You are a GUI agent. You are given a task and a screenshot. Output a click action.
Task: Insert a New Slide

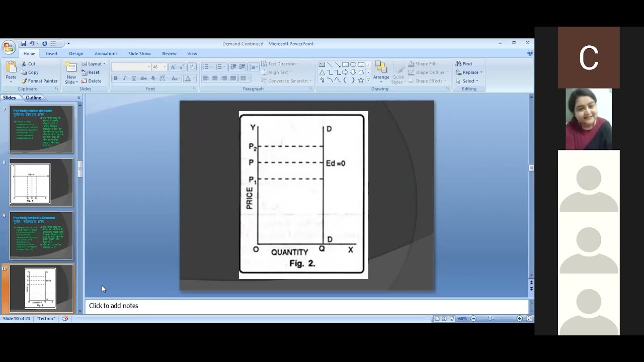[x=71, y=73]
